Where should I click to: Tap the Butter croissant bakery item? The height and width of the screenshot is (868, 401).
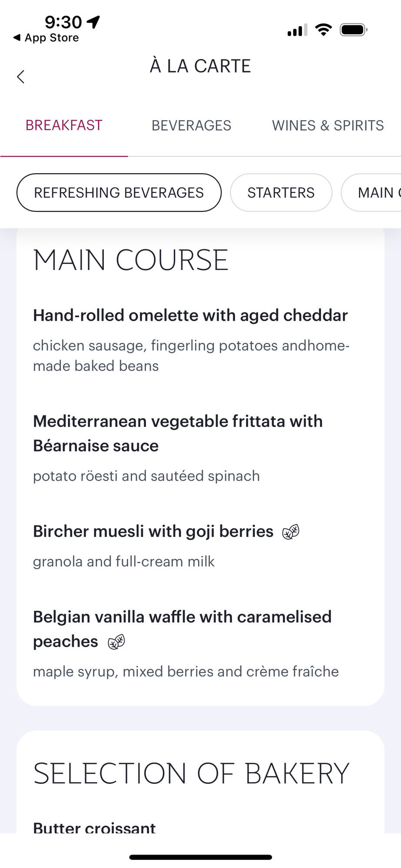point(94,827)
